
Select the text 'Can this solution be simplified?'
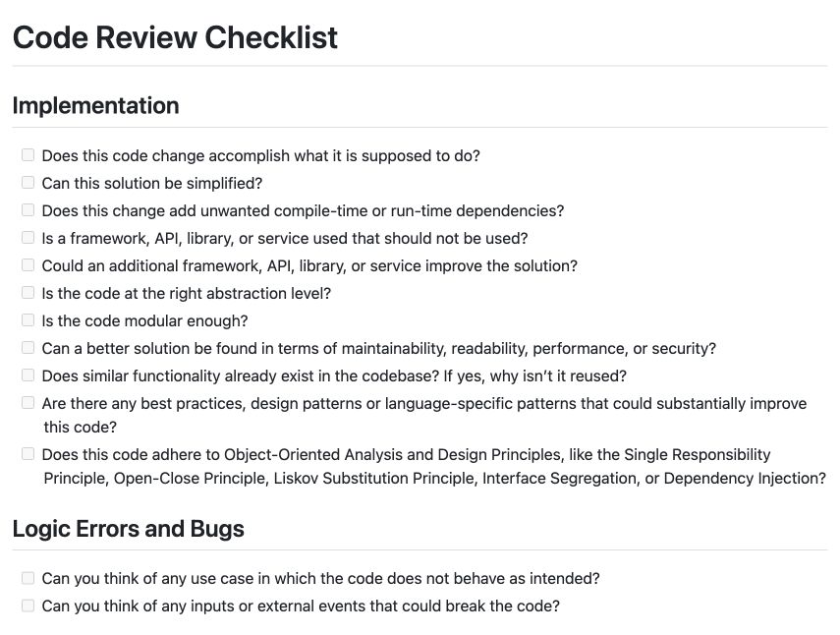click(x=151, y=183)
